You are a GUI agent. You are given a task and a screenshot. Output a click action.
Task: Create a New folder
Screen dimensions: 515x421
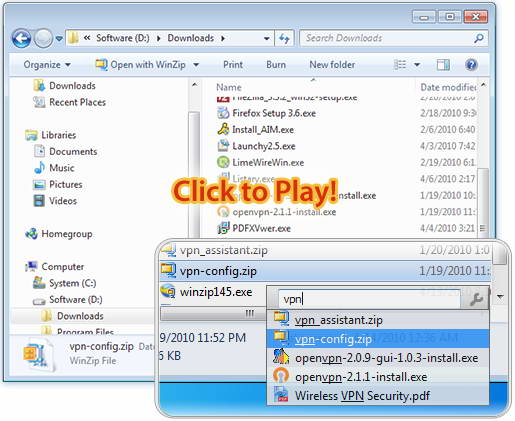[x=332, y=65]
